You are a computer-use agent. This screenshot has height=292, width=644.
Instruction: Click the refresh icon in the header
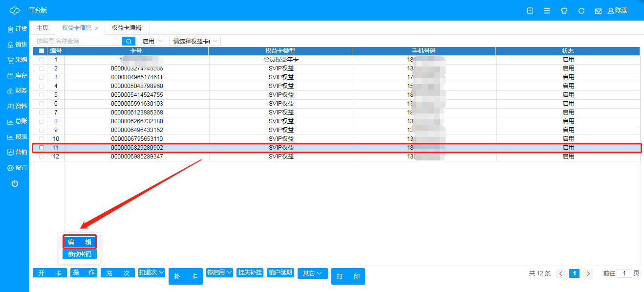click(581, 10)
